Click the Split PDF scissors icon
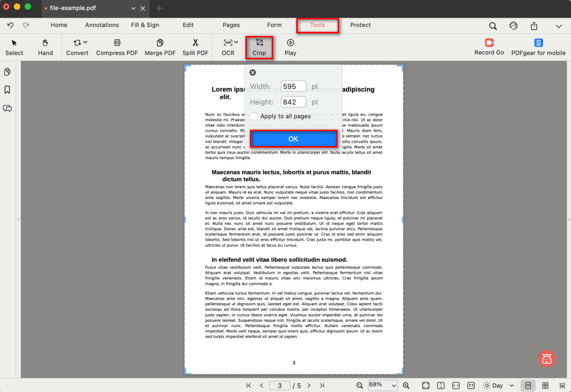The width and height of the screenshot is (571, 392). 195,43
